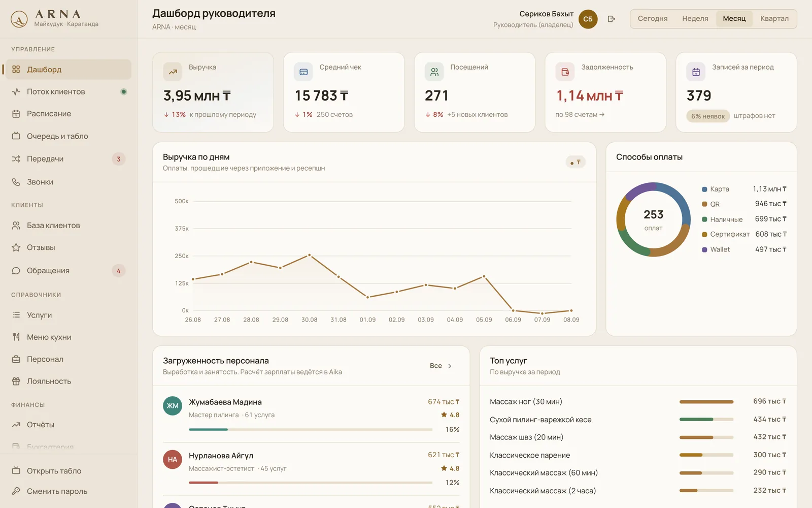Click the 'Массаж швз (20 мин)' service row
Image resolution: width=812 pixels, height=508 pixels.
638,437
